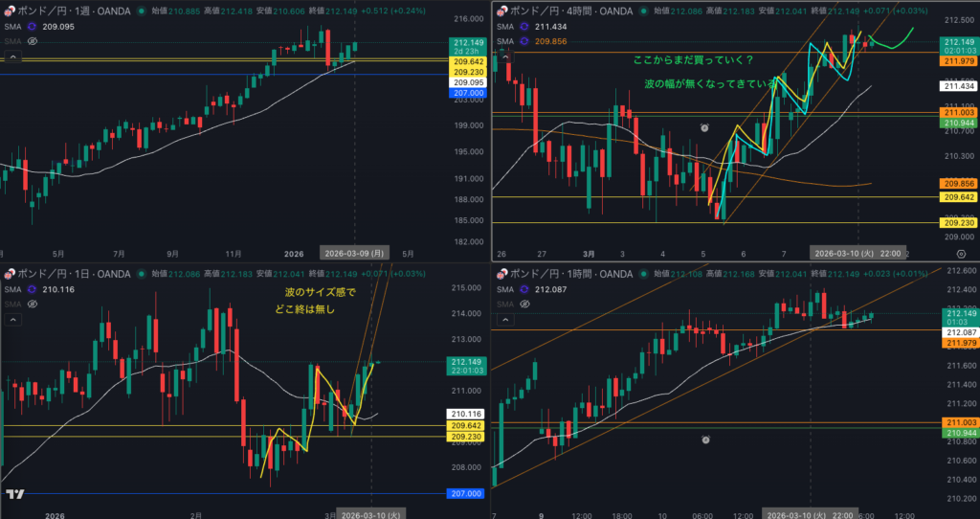The width and height of the screenshot is (980, 519).
Task: Toggle the hidden SMA eye on 1-hour chart
Action: coord(523,305)
